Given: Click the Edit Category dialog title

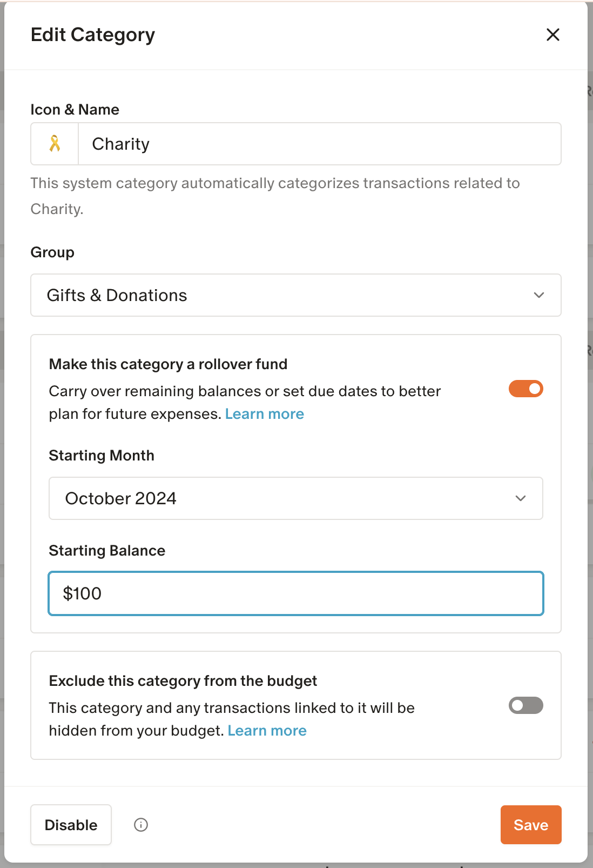Looking at the screenshot, I should (93, 35).
